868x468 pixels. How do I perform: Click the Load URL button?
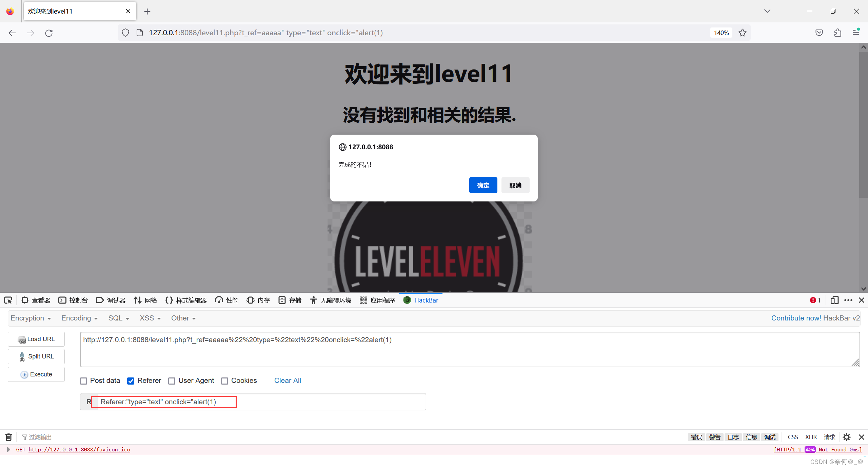36,339
